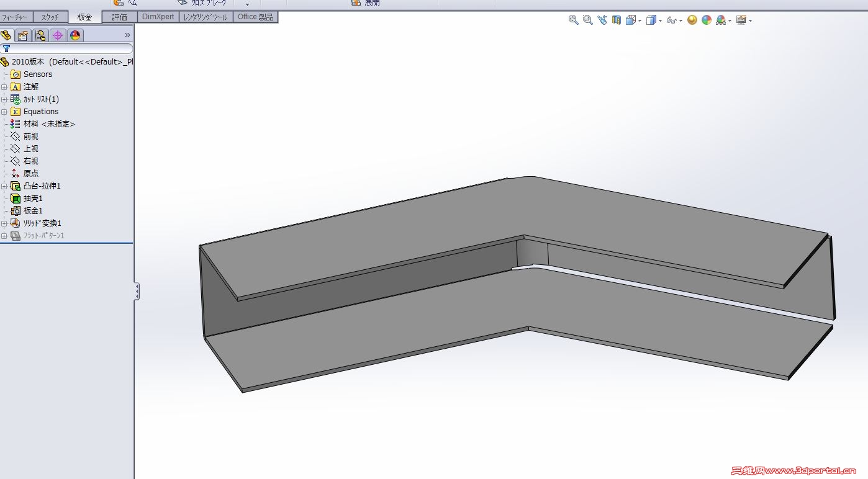Select the 前视 plane
This screenshot has width=868, height=479.
tap(31, 137)
